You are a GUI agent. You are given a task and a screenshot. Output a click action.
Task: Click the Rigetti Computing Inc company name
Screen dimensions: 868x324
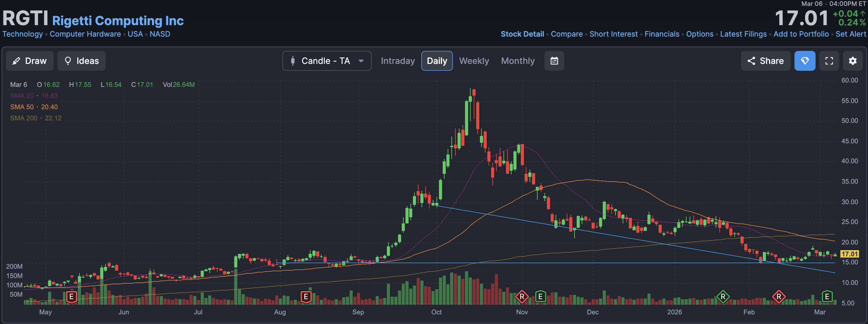click(118, 21)
